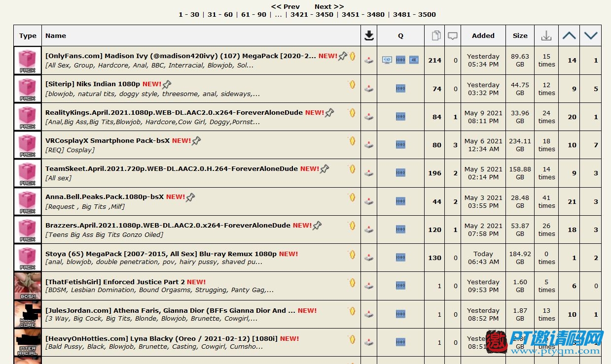This screenshot has height=364, width=611.
Task: Download the Stoya MegaPack torrent
Action: point(369,257)
